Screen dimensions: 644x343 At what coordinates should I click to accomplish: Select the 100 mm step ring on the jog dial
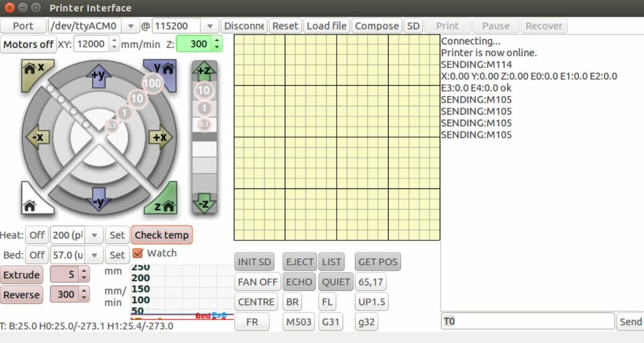(x=152, y=83)
